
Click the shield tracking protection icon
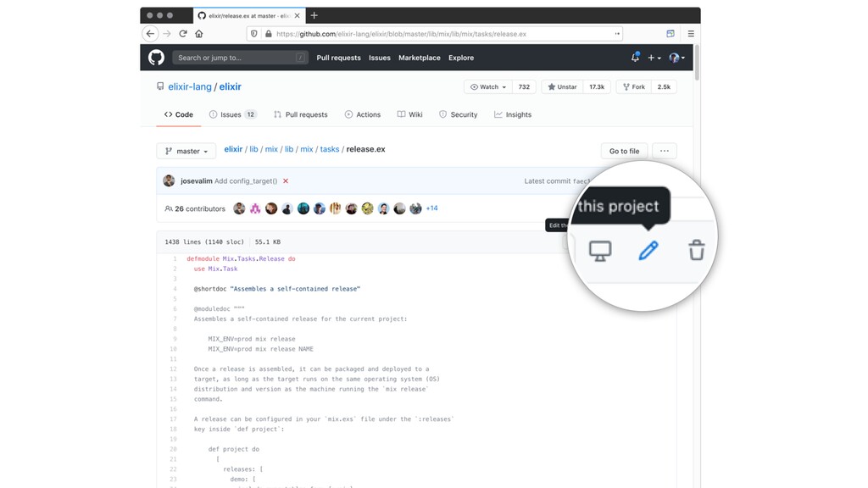254,34
